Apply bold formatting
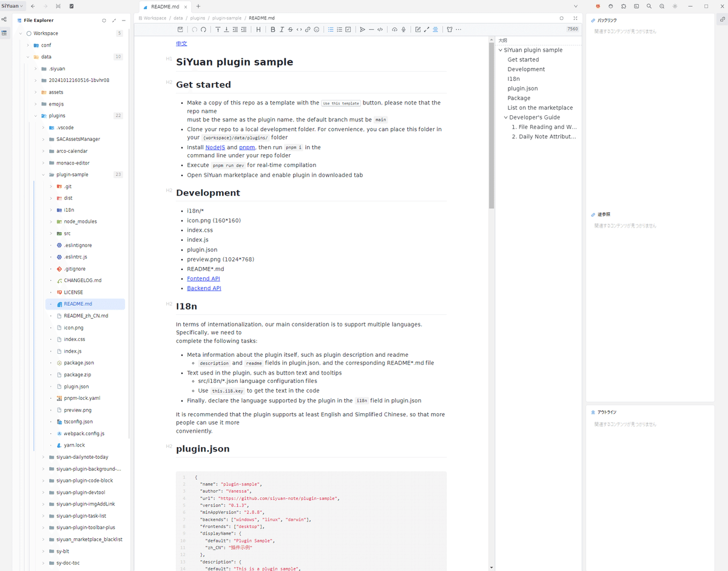 pyautogui.click(x=273, y=29)
